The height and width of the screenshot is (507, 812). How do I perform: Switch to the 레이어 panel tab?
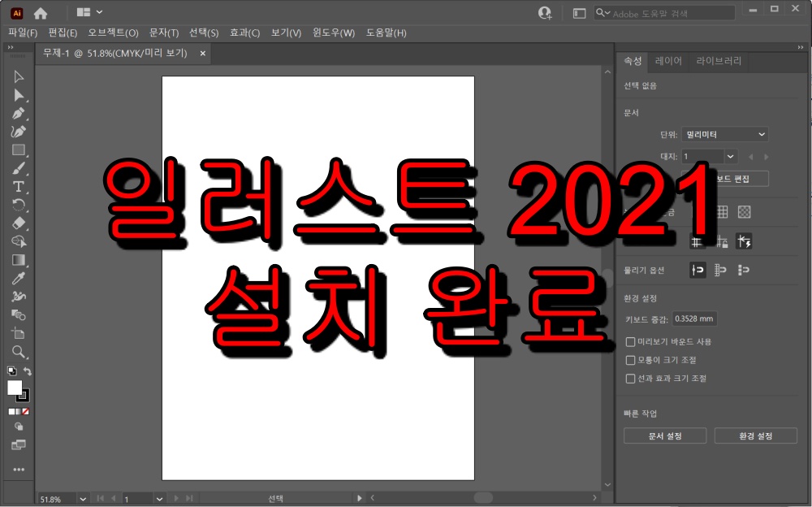(x=668, y=61)
